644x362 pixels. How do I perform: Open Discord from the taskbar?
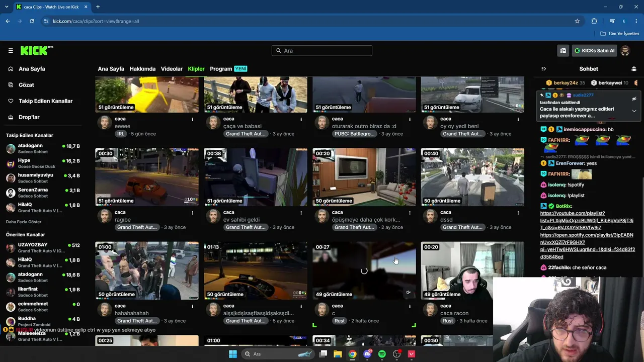pyautogui.click(x=367, y=354)
